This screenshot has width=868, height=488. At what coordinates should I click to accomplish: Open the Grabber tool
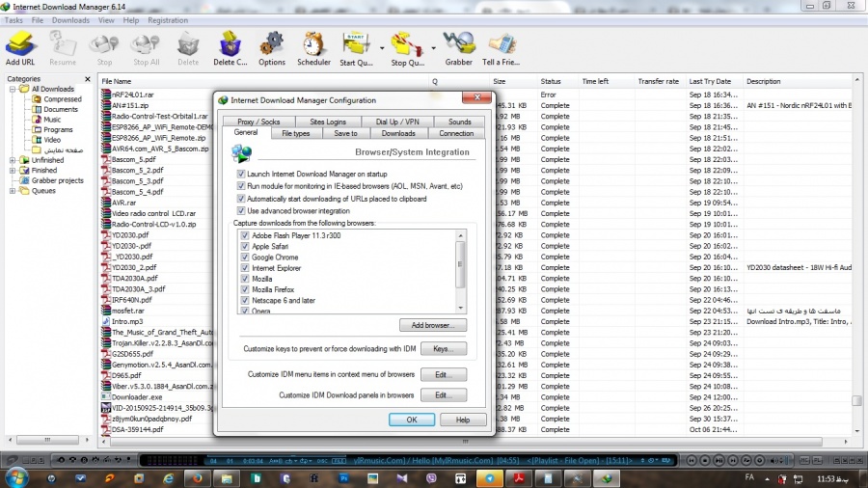pos(459,48)
